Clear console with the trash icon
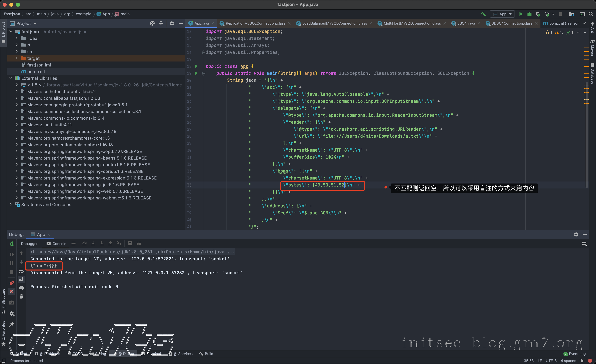 [x=21, y=296]
